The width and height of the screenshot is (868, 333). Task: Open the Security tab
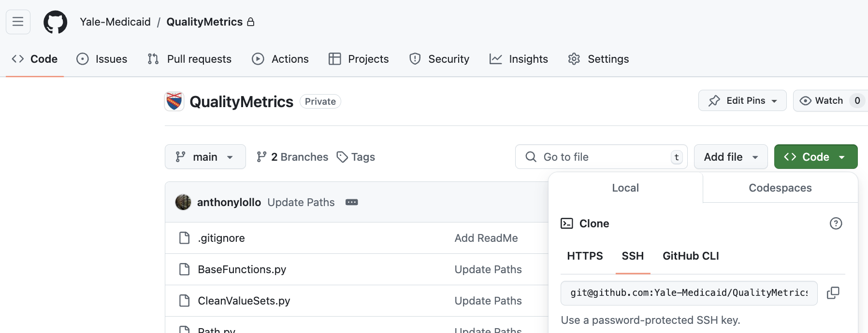pyautogui.click(x=439, y=59)
